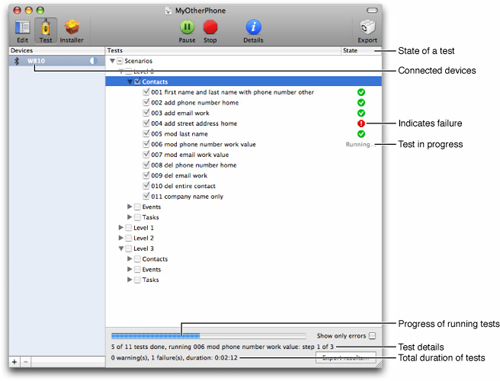Uncheck 008 del phone number home

click(x=146, y=165)
